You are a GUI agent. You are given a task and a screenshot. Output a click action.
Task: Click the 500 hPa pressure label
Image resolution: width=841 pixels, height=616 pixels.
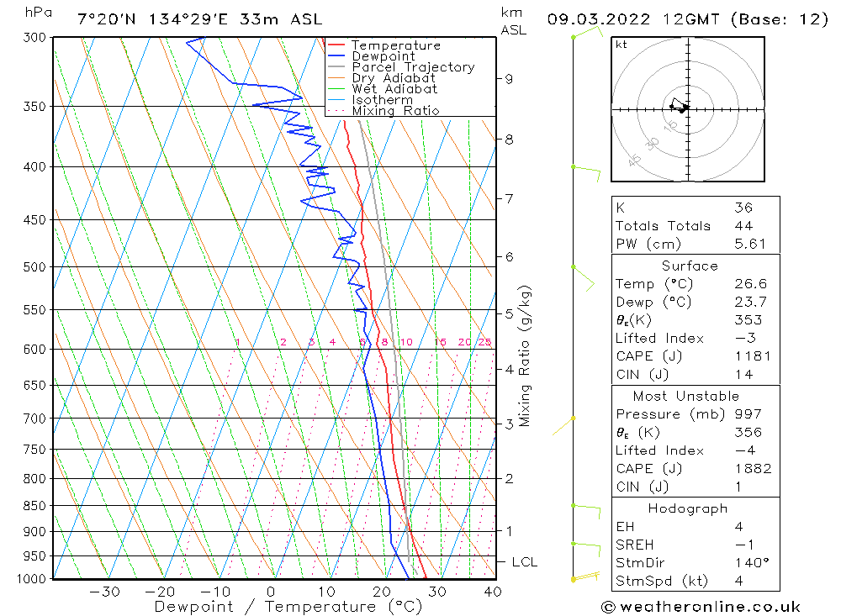[x=34, y=267]
